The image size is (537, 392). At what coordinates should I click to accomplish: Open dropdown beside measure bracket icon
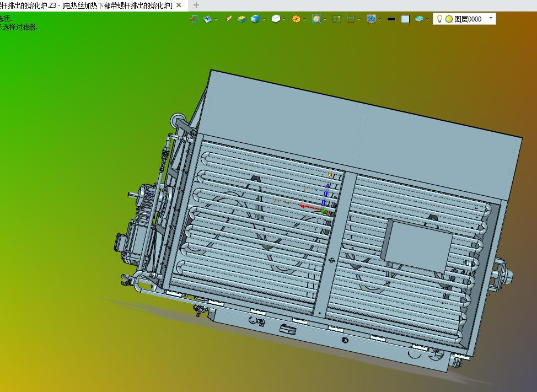point(359,19)
